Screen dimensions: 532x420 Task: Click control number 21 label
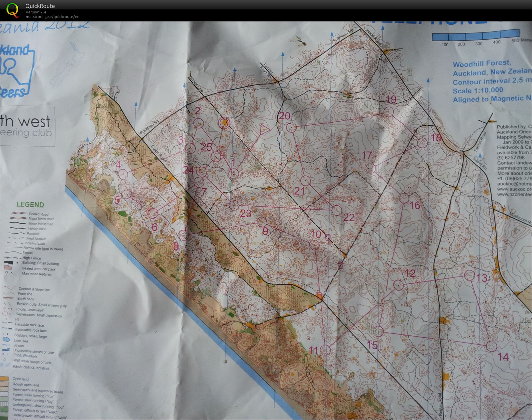coord(299,191)
